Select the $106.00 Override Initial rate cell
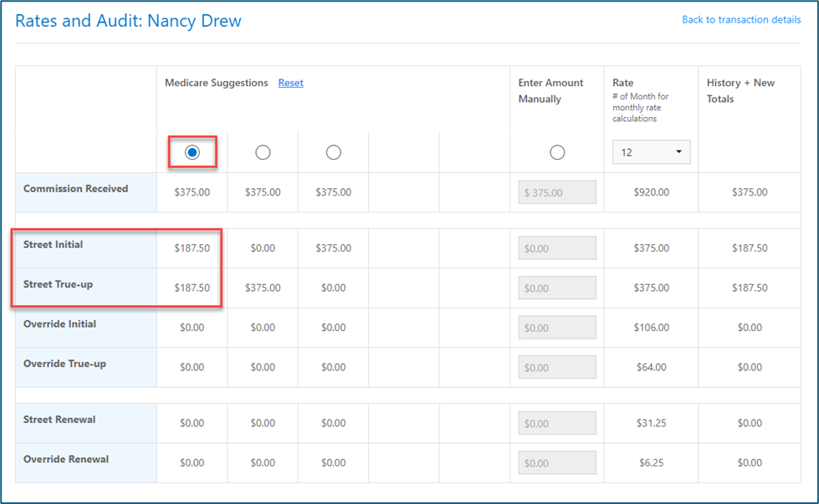819x504 pixels. click(x=651, y=328)
